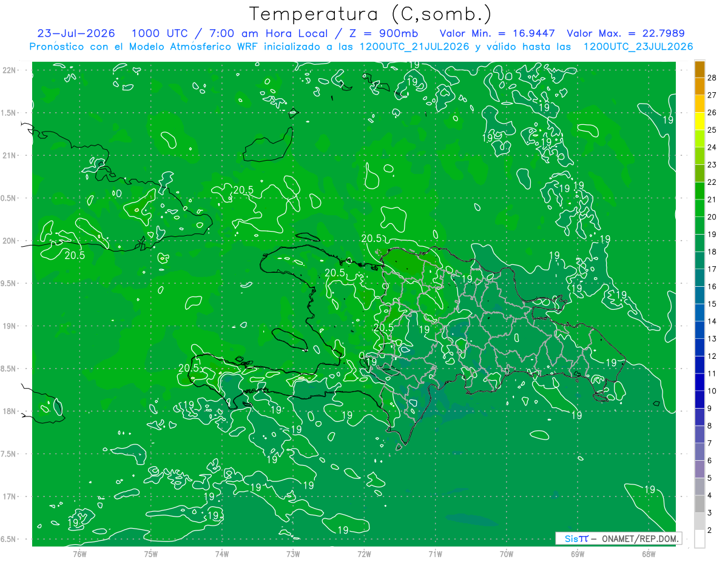Click the color bar label "16"
This screenshot has width=728, height=562.
712,286
